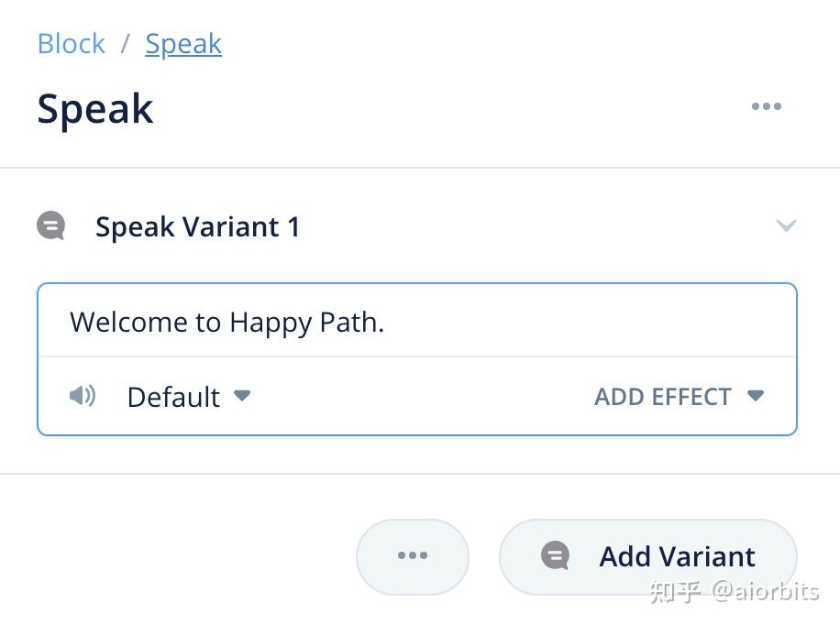This screenshot has width=840, height=625.
Task: Click the speech bubble icon on Add Variant
Action: 555,555
